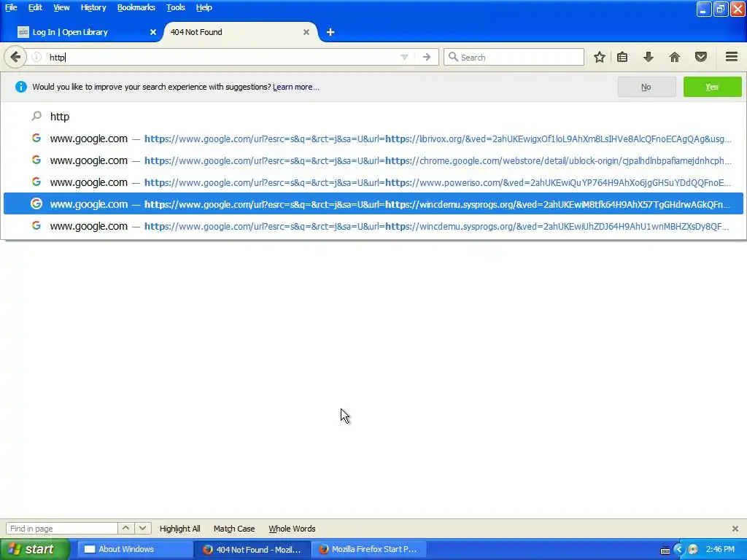This screenshot has height=560, width=747.
Task: Go back using the back arrow button
Action: 15,57
